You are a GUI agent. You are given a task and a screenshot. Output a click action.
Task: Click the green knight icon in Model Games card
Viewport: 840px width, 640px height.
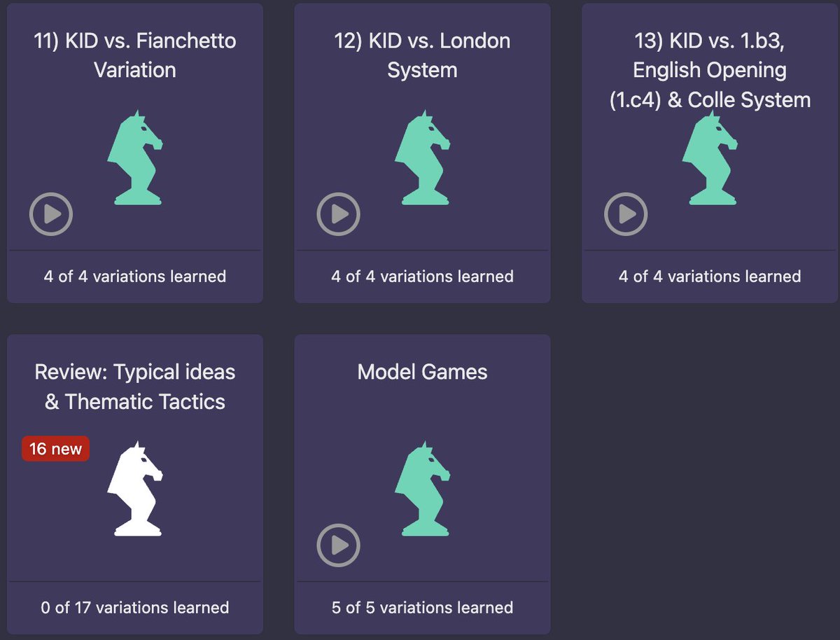click(423, 489)
